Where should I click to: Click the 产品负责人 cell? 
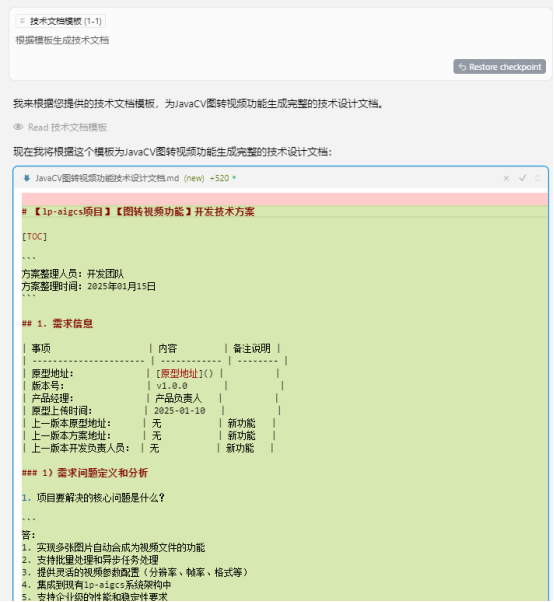[x=178, y=399]
